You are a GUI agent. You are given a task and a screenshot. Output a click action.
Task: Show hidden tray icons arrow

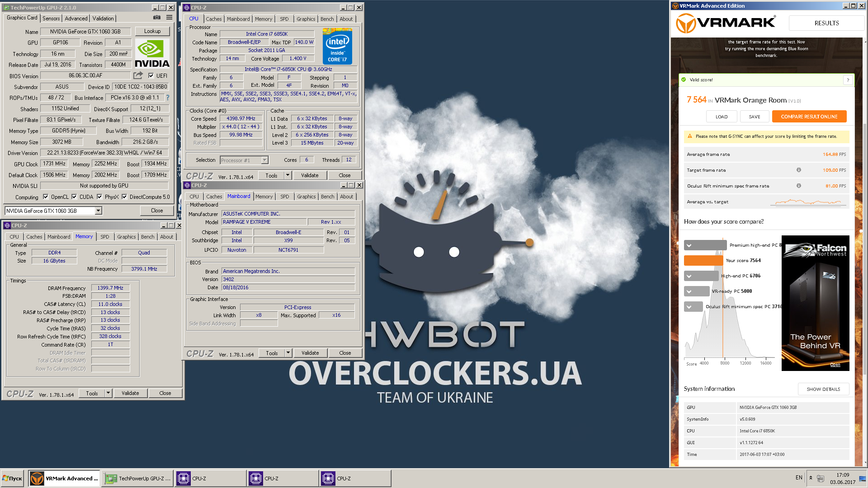pyautogui.click(x=811, y=478)
